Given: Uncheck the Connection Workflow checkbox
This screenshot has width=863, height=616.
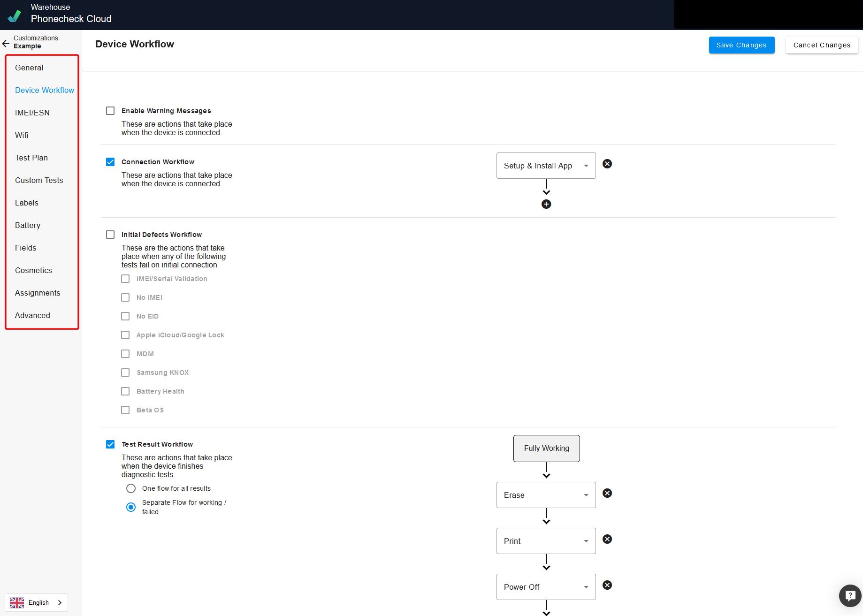Looking at the screenshot, I should pos(110,162).
